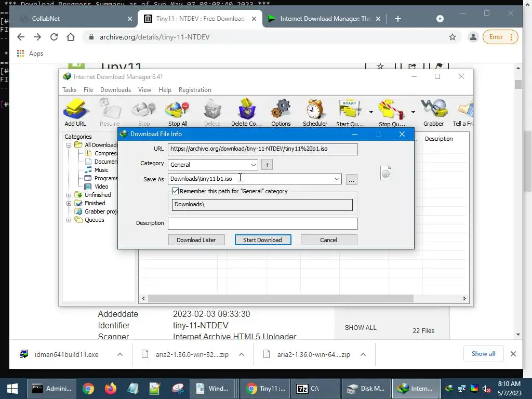
Task: Click the Download Later button
Action: 196,240
